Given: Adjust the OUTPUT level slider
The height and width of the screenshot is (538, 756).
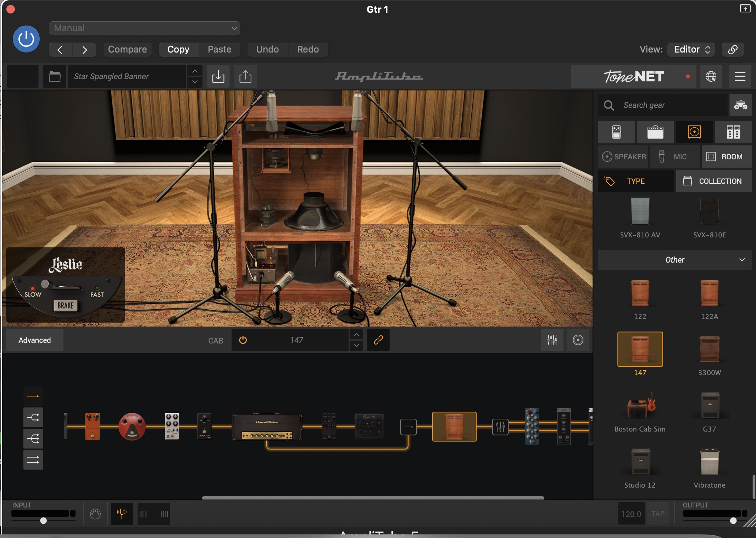Looking at the screenshot, I should tap(733, 521).
